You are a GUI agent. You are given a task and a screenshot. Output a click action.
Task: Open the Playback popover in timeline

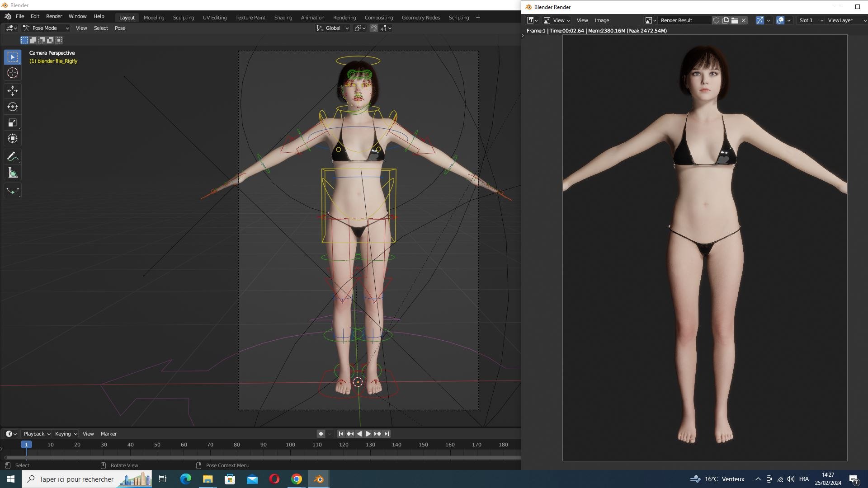37,434
